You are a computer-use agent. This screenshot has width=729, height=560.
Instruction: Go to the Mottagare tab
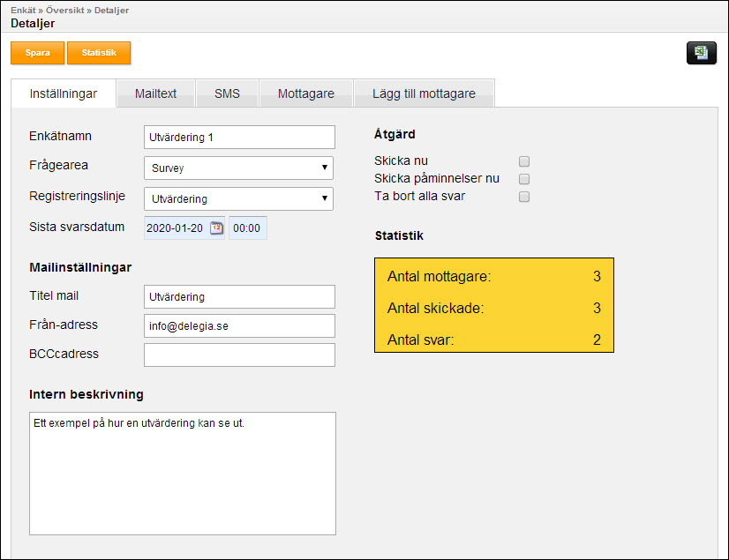pos(306,93)
